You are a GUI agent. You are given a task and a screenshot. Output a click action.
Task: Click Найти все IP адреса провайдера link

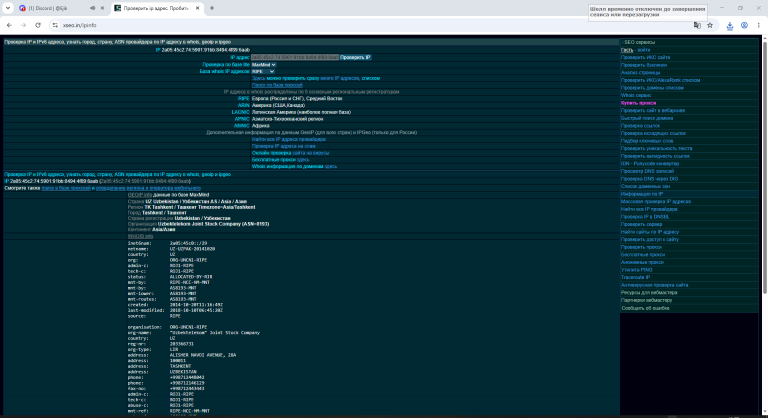point(288,139)
